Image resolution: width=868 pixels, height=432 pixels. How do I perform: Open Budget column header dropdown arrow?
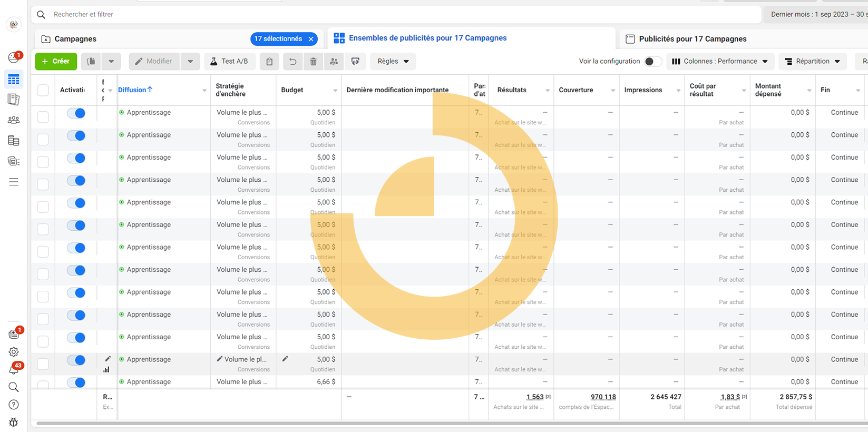(335, 91)
